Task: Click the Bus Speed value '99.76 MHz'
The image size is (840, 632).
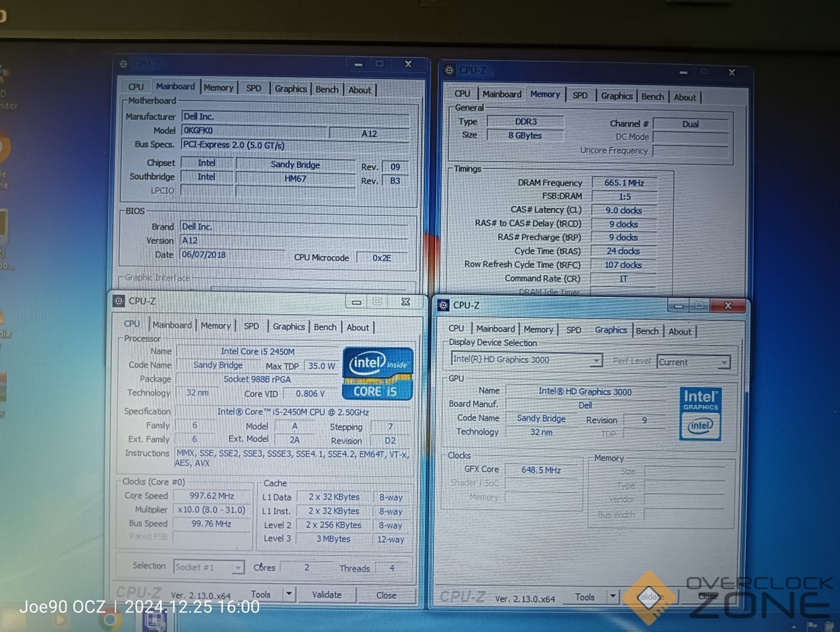Action: 211,523
